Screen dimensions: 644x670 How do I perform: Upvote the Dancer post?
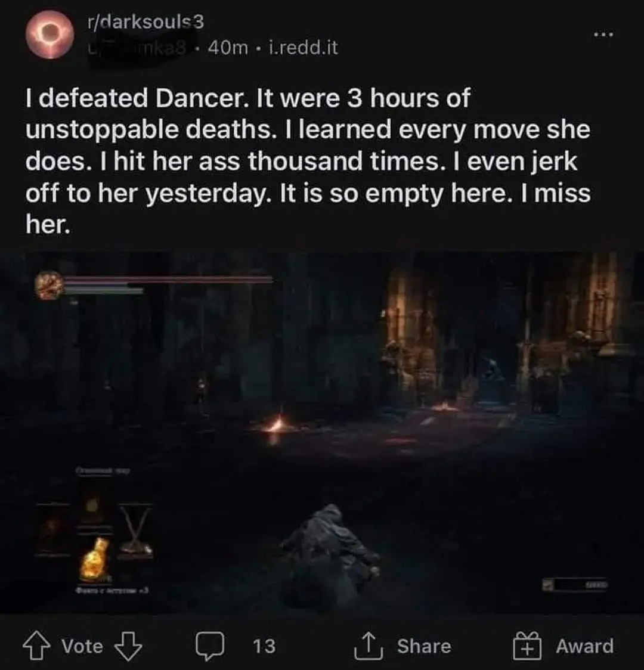tap(36, 646)
